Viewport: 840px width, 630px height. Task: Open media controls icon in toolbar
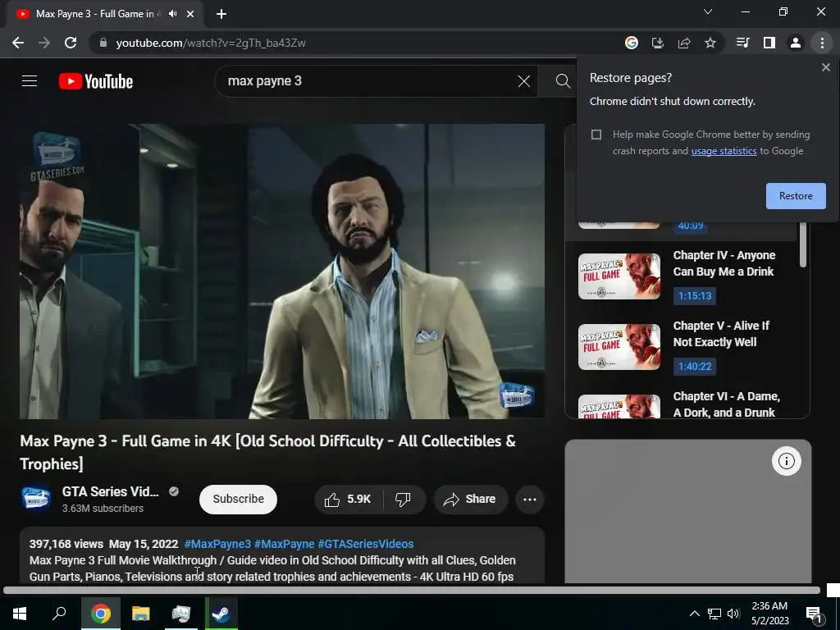click(x=742, y=43)
